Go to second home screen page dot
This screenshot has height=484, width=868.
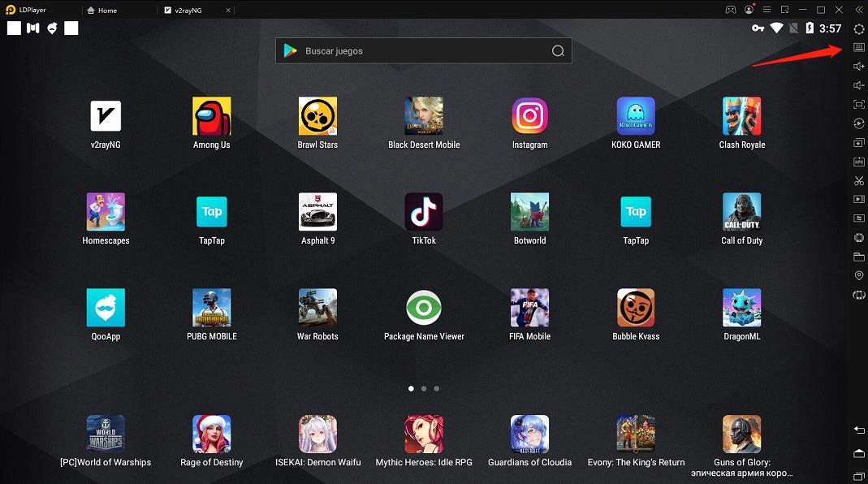pyautogui.click(x=424, y=389)
